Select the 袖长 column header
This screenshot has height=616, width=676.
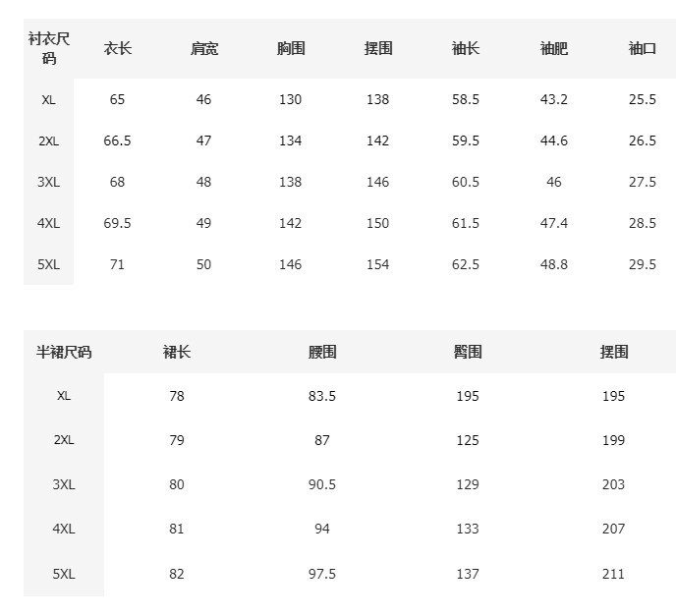[466, 49]
